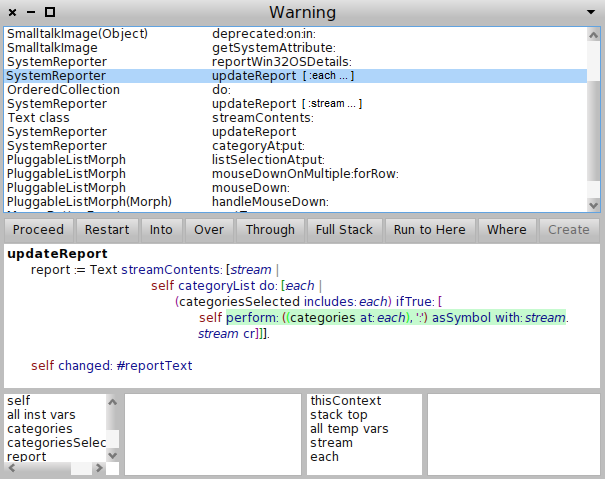
Task: Show the Full Stack
Action: point(344,230)
